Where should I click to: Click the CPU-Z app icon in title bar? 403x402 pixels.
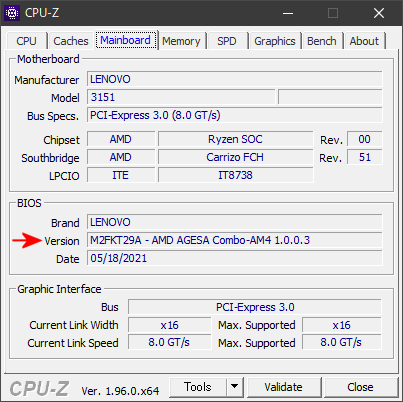tap(12, 13)
